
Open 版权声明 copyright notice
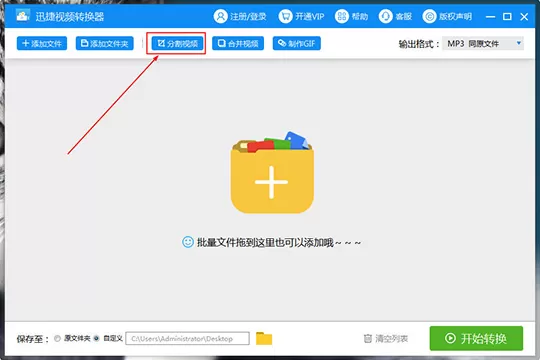click(x=447, y=16)
